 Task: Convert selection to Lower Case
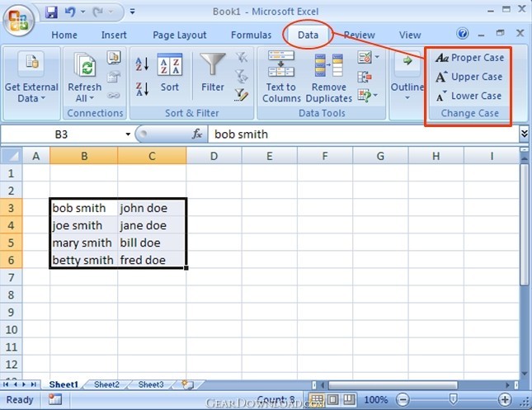tap(468, 96)
